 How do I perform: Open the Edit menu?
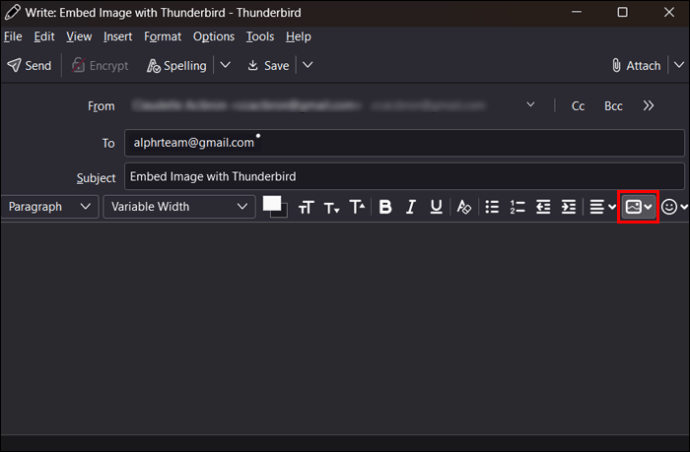44,37
